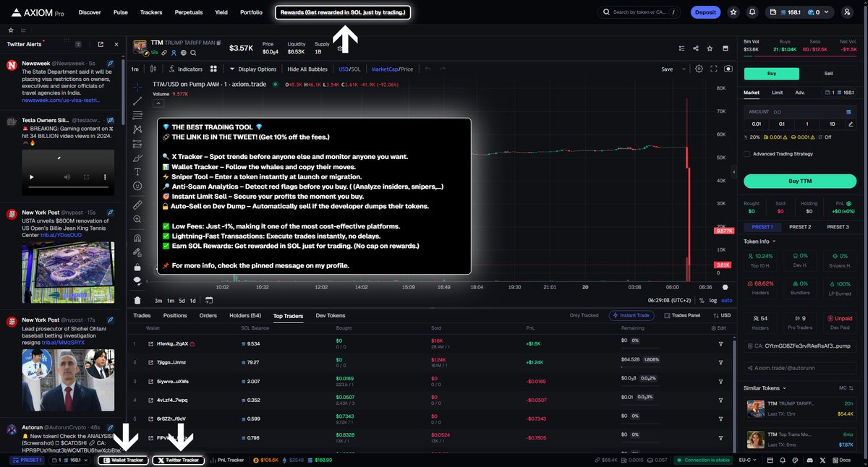Select the ruler measure tool

click(x=137, y=205)
